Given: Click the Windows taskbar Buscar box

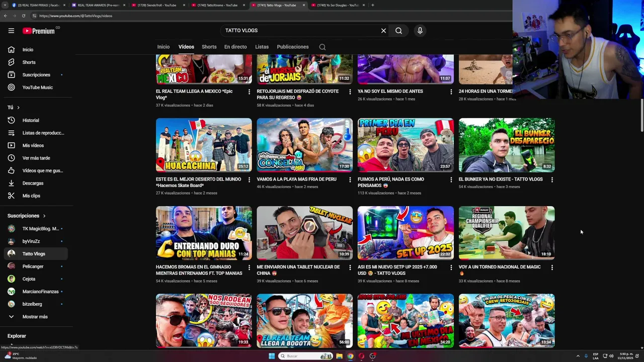Looking at the screenshot, I should tap(305, 356).
